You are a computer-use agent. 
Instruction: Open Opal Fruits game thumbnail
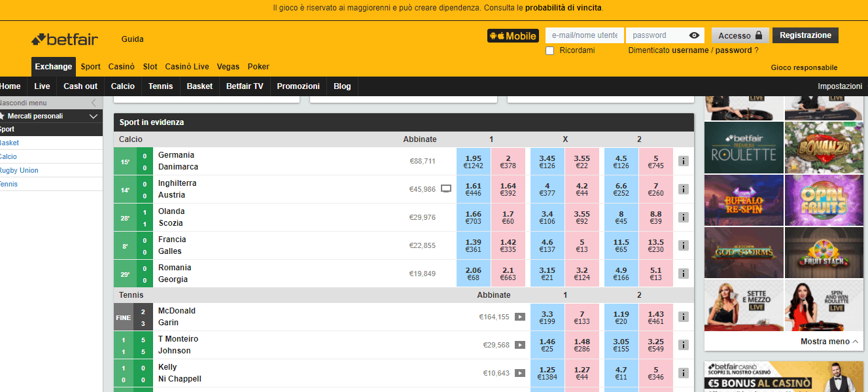point(824,200)
